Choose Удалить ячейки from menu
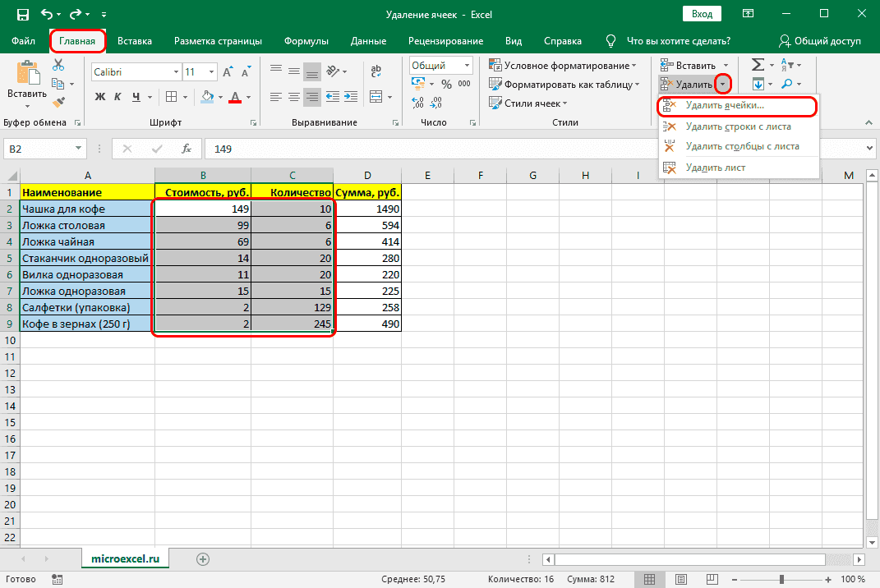This screenshot has width=880, height=588. tap(725, 106)
